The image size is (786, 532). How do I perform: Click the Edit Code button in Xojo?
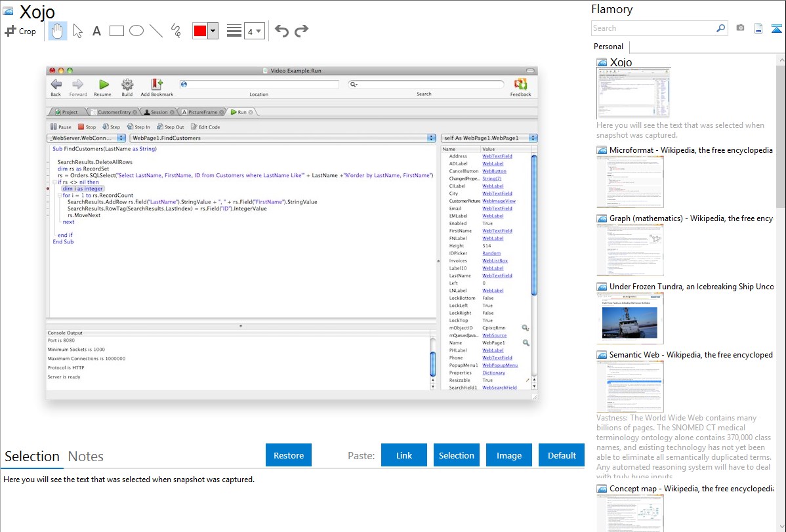pos(205,127)
